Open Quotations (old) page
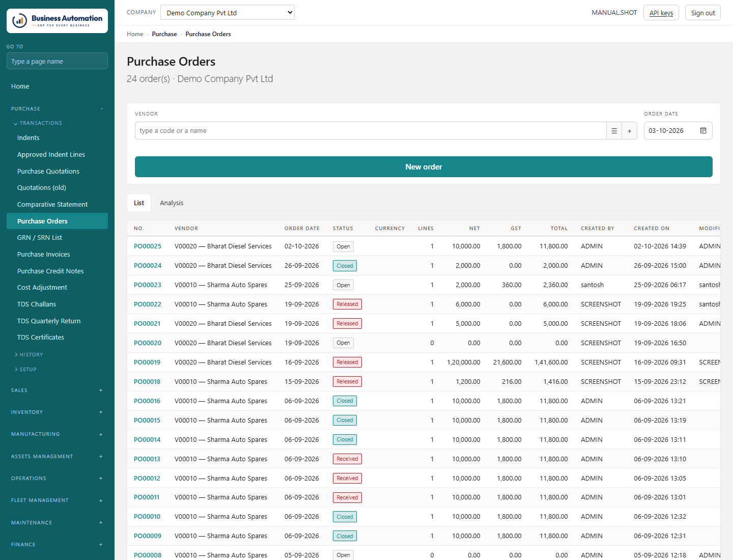The width and height of the screenshot is (733, 560). (x=57, y=188)
